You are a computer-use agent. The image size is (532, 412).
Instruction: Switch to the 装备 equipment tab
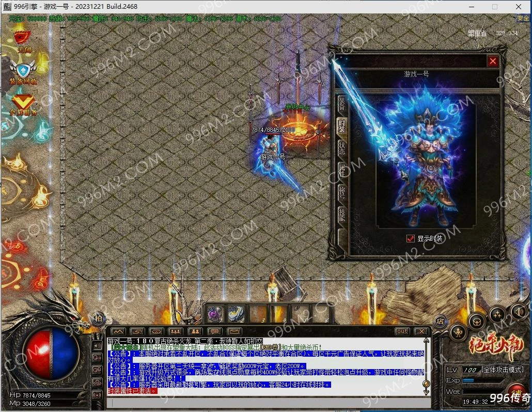point(342,104)
